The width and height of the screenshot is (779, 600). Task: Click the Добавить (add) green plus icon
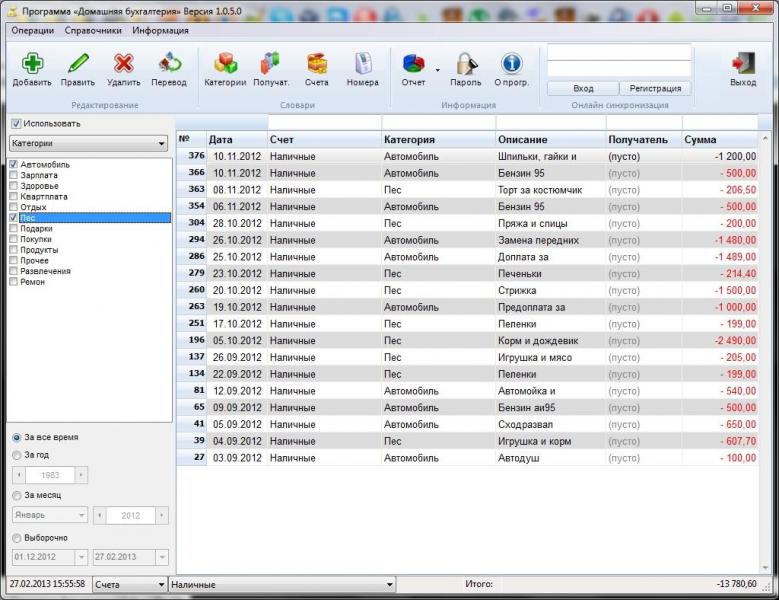(32, 64)
